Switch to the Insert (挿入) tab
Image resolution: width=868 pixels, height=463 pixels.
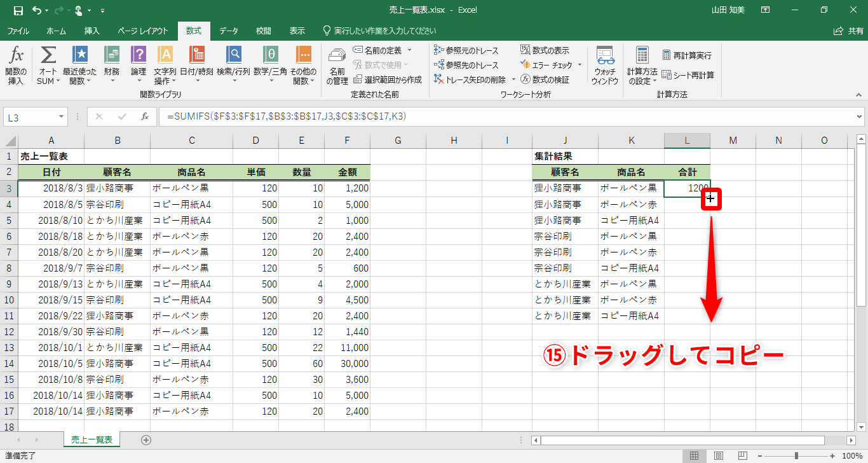[x=92, y=31]
